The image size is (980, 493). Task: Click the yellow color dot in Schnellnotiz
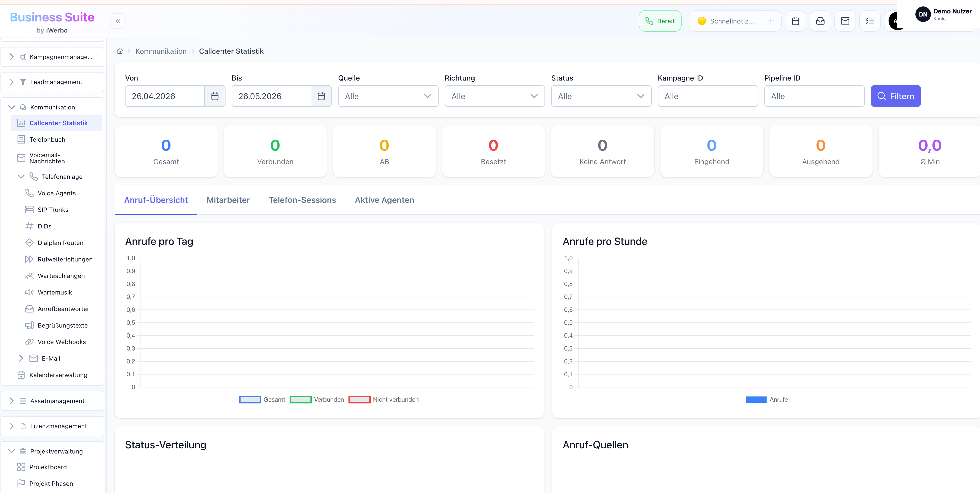coord(702,21)
